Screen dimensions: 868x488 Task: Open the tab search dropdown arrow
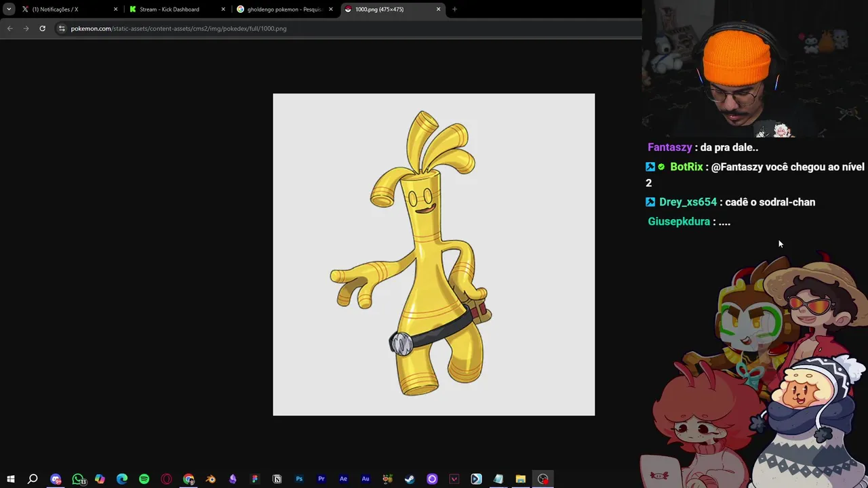[9, 9]
